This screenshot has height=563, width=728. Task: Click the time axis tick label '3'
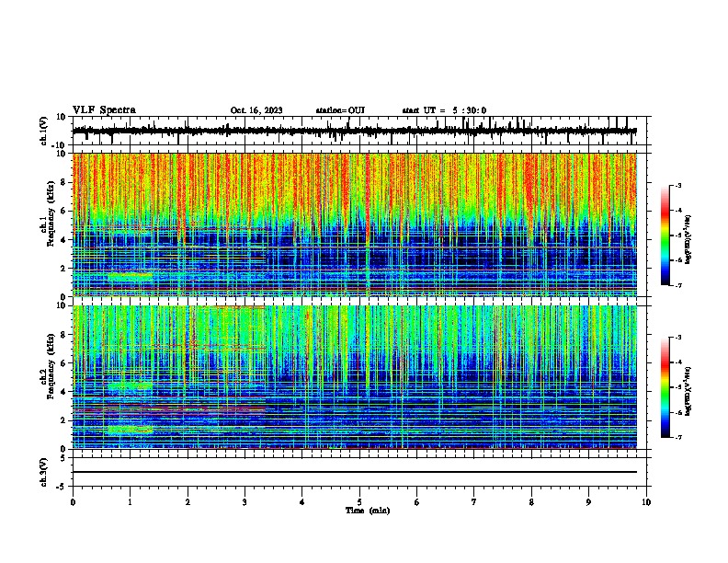click(245, 502)
